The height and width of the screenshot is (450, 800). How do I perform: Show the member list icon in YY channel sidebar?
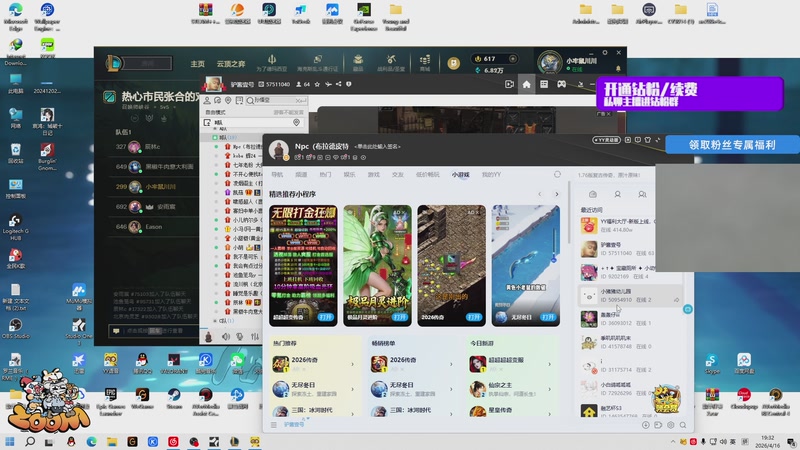207,101
